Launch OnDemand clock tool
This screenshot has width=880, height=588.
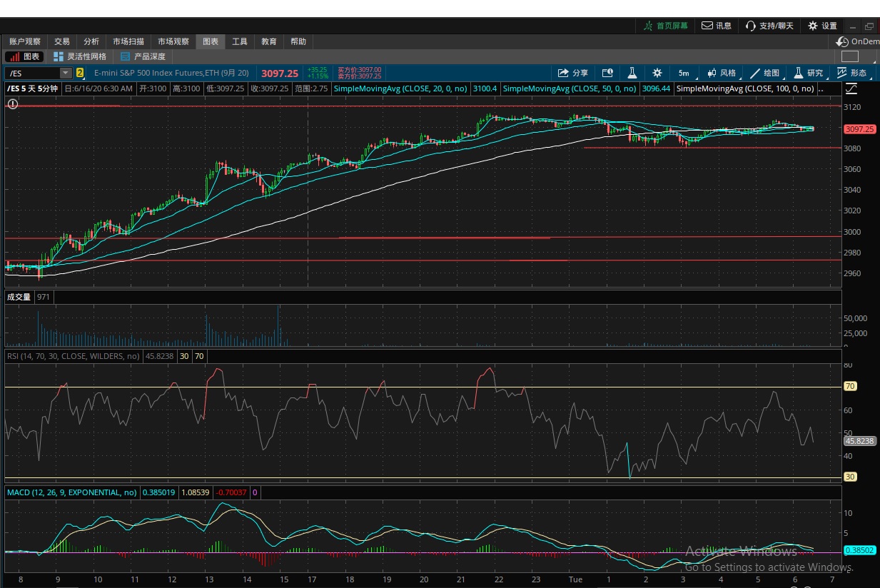pos(858,41)
